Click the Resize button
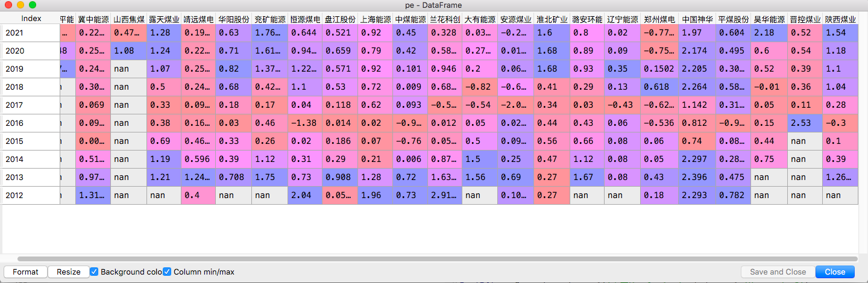Screen dimensions: 868x283 pos(69,272)
